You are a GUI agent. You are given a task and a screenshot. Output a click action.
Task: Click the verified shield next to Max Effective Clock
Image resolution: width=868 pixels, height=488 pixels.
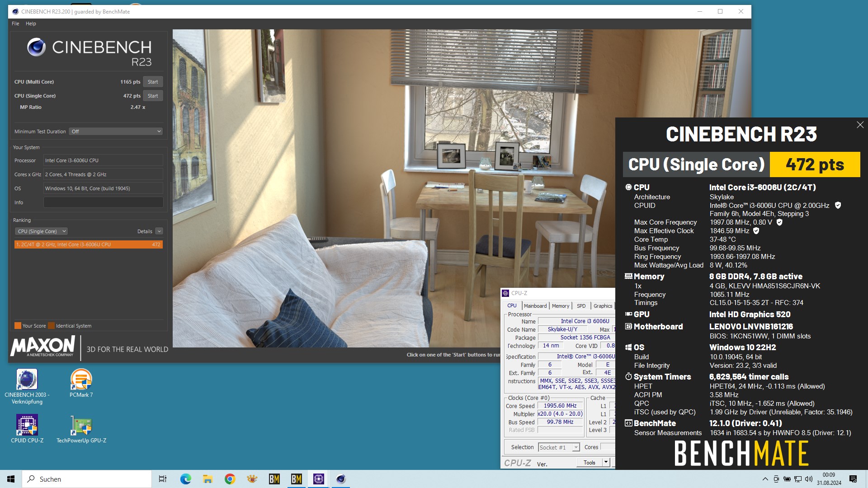[x=756, y=231]
